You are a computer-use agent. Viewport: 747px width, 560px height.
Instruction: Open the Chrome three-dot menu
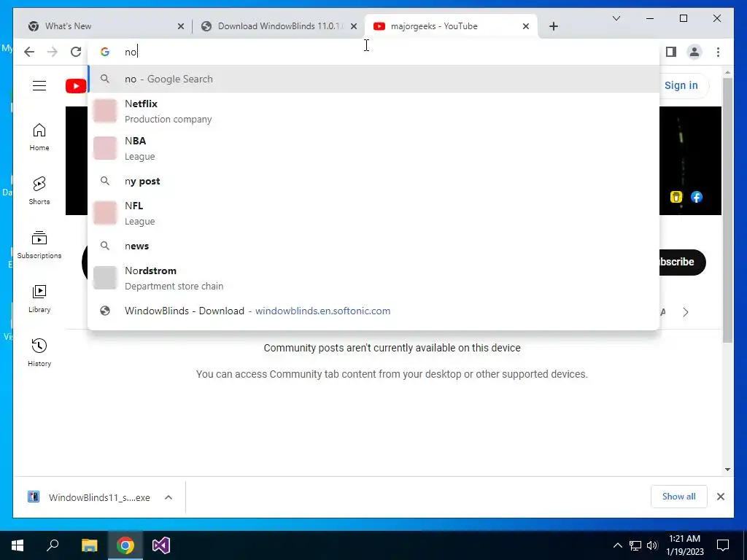click(718, 52)
